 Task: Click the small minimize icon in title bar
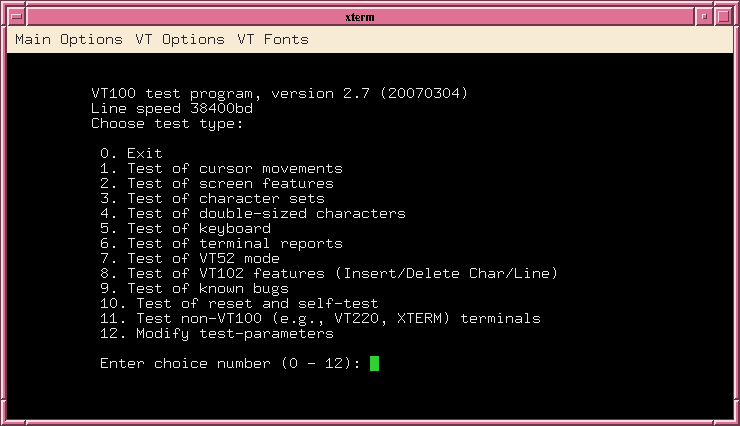pyautogui.click(x=704, y=17)
